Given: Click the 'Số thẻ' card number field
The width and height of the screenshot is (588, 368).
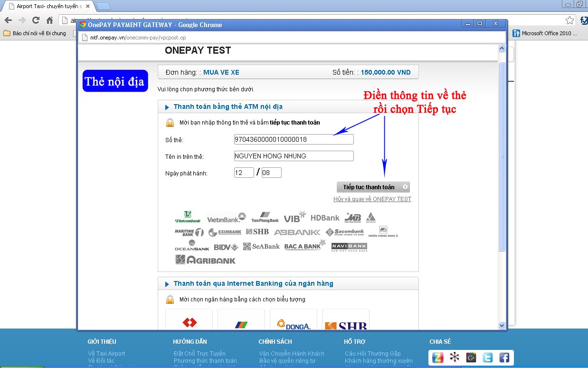Looking at the screenshot, I should (x=294, y=139).
